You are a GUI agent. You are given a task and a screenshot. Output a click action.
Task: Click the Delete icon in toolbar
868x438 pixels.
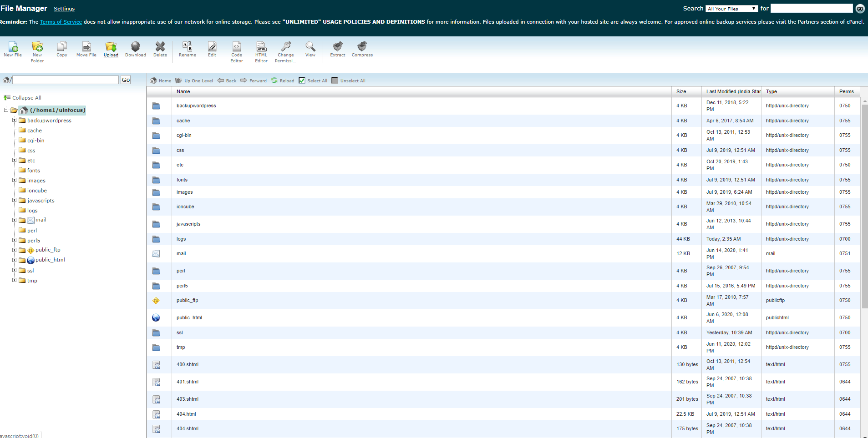coord(160,49)
